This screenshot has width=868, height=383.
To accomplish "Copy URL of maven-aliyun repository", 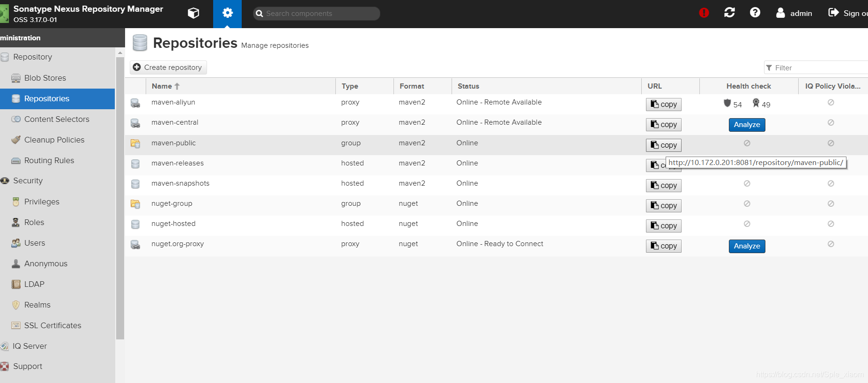I will tap(663, 105).
